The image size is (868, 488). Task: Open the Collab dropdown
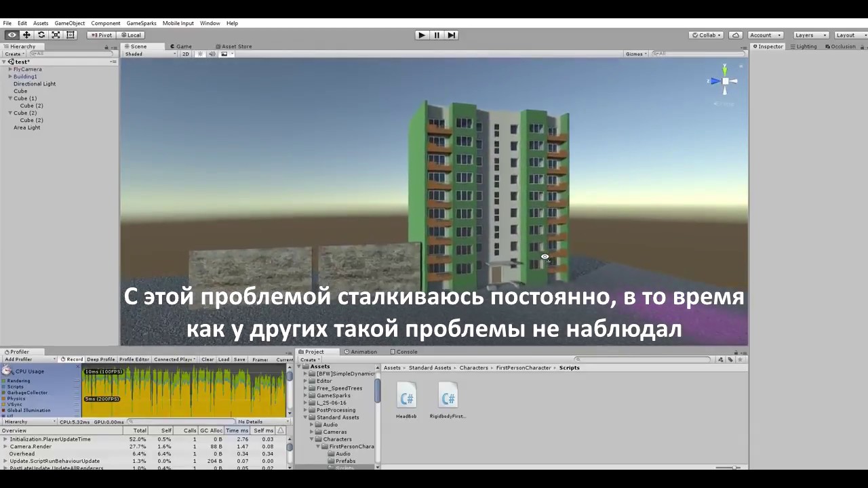point(707,35)
